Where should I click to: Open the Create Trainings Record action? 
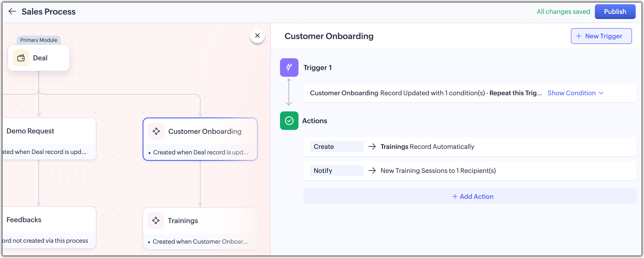tap(427, 147)
